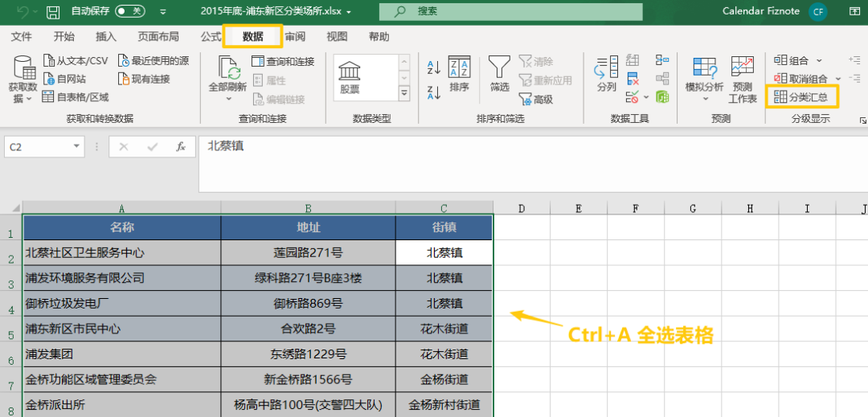Create a 预测工作表 forecast sheet
This screenshot has width=868, height=417.
coord(743,79)
